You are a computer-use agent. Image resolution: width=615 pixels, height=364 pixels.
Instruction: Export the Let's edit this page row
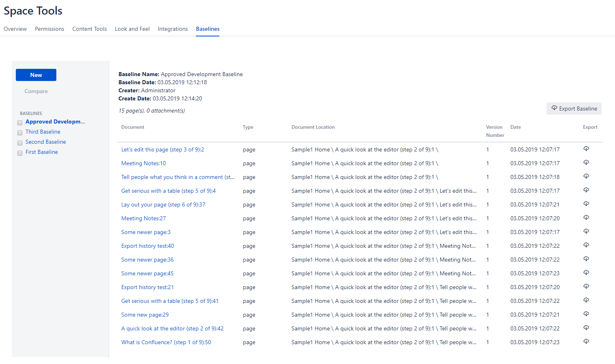coord(586,149)
